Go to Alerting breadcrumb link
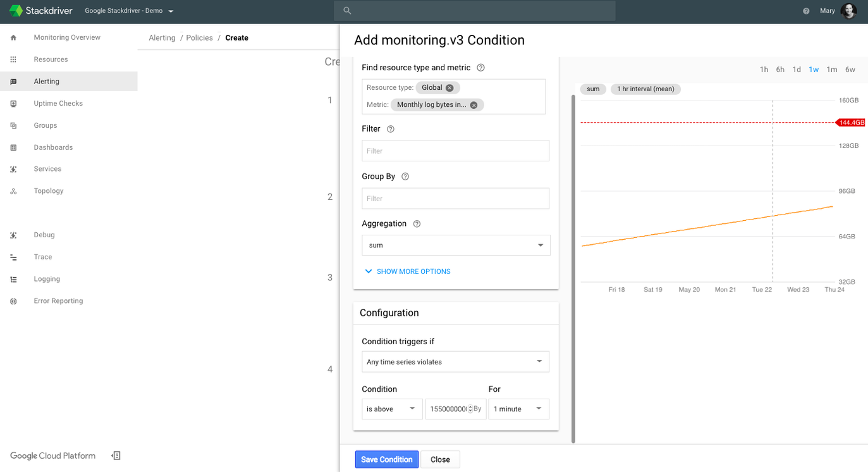This screenshot has width=868, height=472. coord(162,38)
